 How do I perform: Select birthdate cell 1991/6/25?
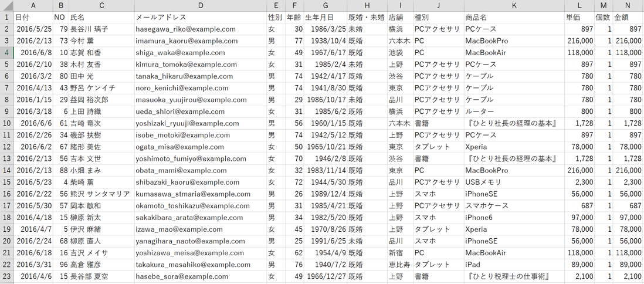pos(326,241)
